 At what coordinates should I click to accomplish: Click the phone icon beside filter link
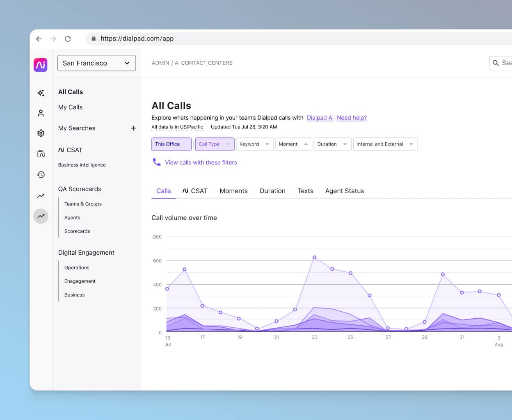pos(156,162)
